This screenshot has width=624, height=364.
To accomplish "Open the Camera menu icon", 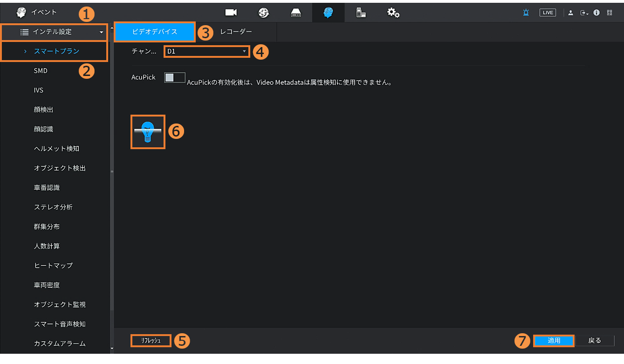I will tap(231, 13).
